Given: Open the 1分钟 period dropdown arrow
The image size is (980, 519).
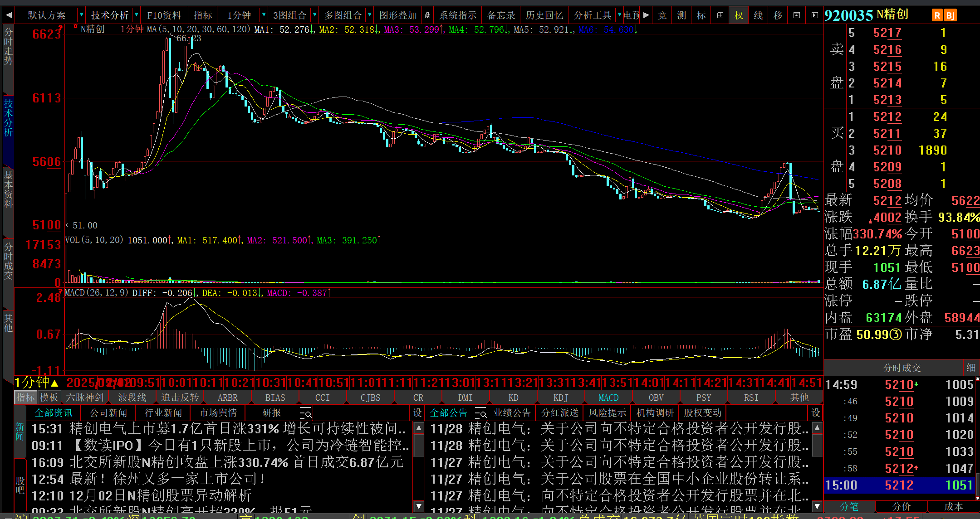Looking at the screenshot, I should coord(264,15).
